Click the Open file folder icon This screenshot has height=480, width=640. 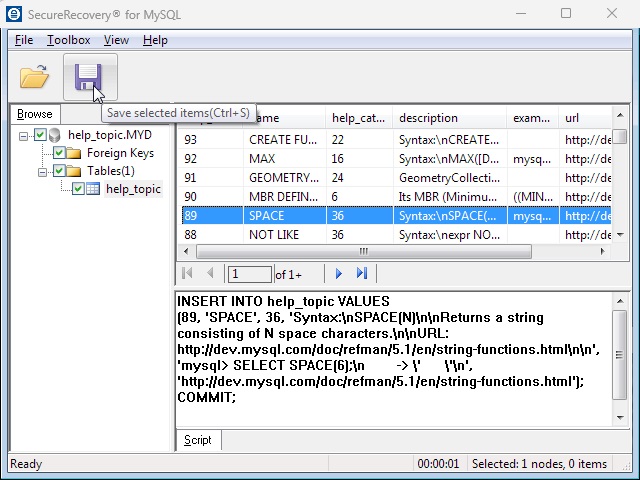click(34, 77)
